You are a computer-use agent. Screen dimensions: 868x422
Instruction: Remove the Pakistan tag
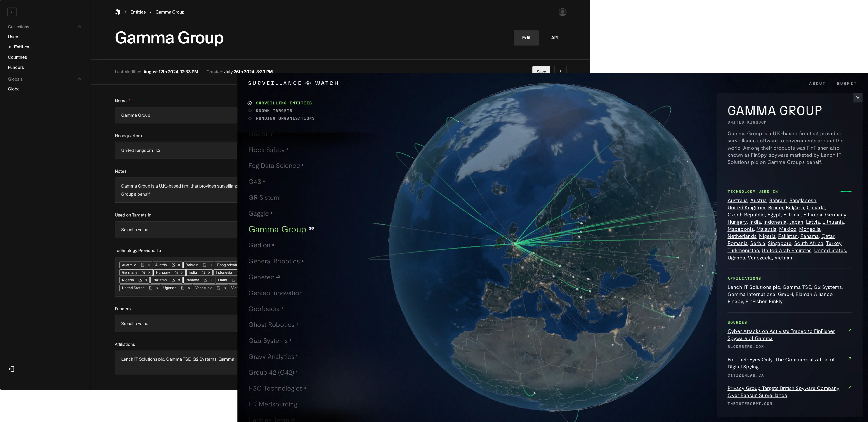click(179, 280)
